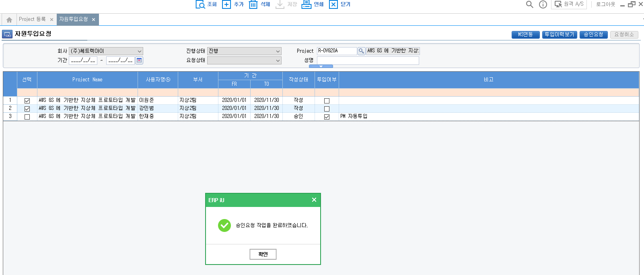Click the 삭제 trash toolbar icon

coord(253,4)
